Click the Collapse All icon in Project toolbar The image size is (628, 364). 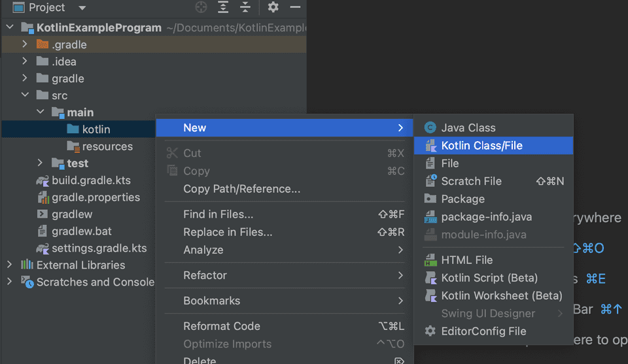pyautogui.click(x=245, y=7)
